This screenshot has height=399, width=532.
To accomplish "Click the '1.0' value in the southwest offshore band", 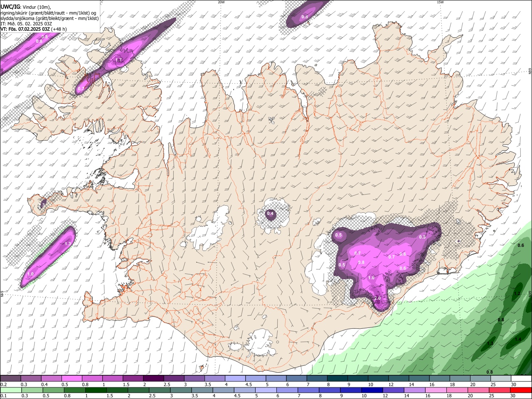I will coord(30,274).
